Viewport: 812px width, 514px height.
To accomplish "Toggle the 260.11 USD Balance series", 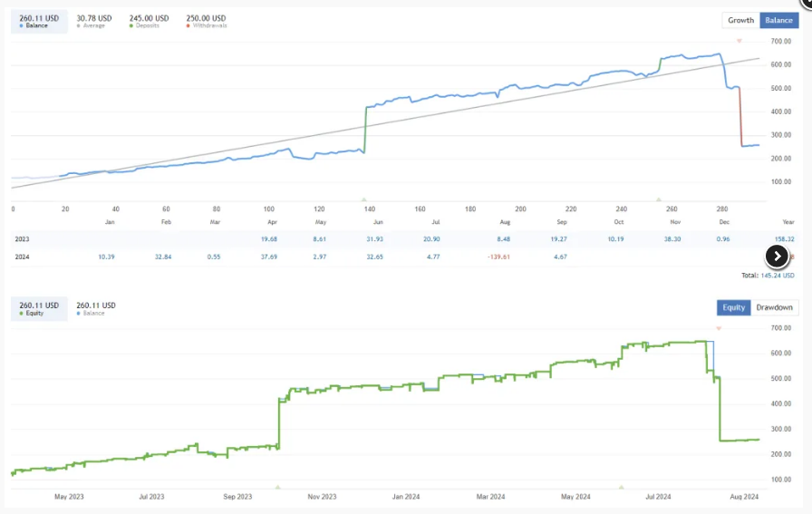I will (39, 21).
